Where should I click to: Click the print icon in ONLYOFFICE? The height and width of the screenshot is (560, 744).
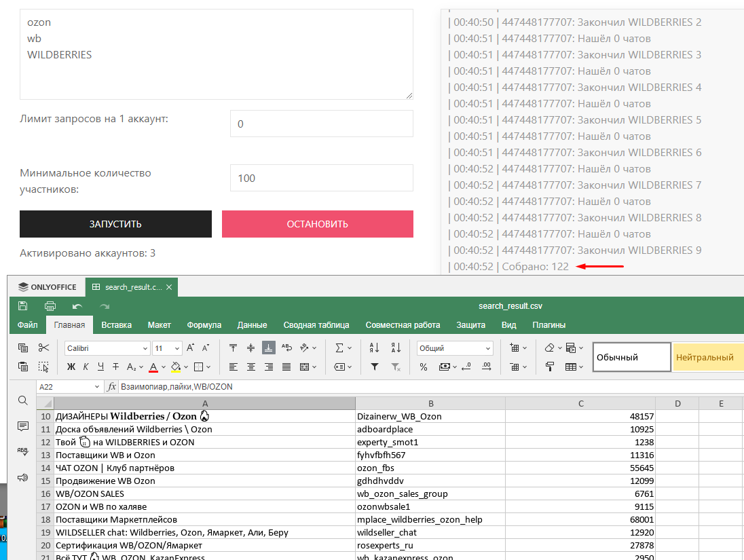(x=50, y=306)
